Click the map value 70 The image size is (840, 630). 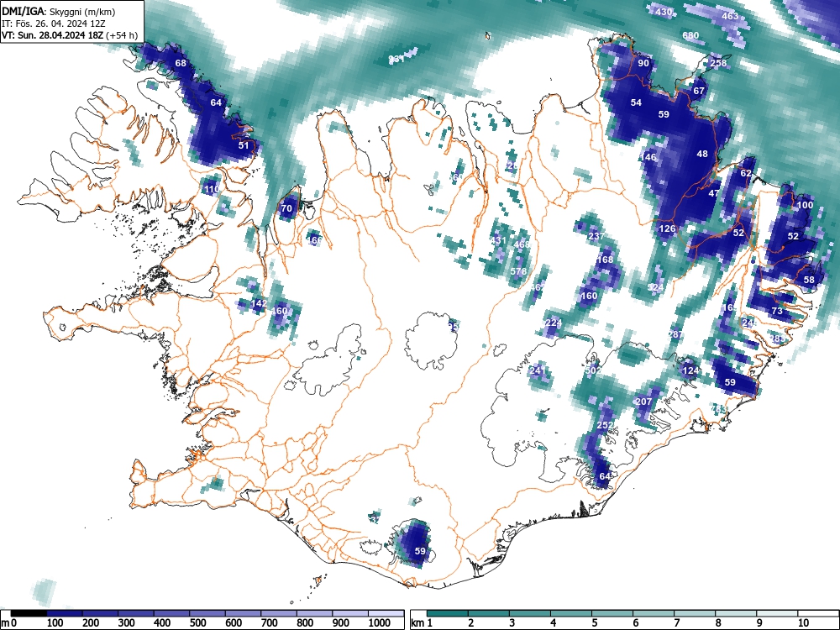coord(286,208)
